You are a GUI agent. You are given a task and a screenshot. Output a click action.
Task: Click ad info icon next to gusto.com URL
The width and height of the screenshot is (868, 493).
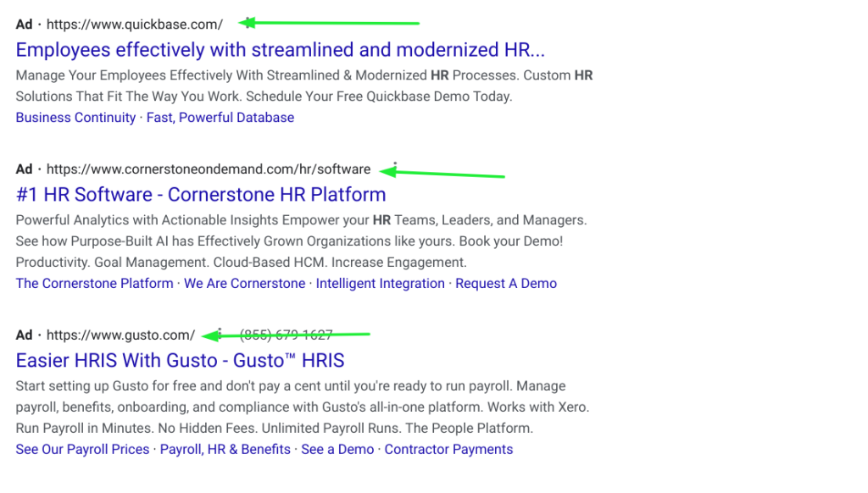click(220, 334)
